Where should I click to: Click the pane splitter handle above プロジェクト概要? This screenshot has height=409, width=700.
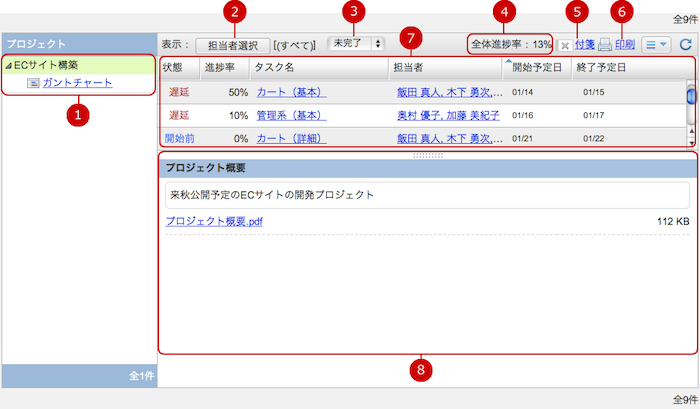click(427, 155)
